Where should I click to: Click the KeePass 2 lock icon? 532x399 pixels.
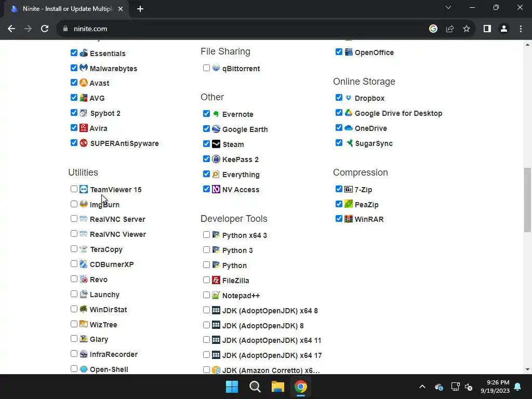pyautogui.click(x=216, y=159)
